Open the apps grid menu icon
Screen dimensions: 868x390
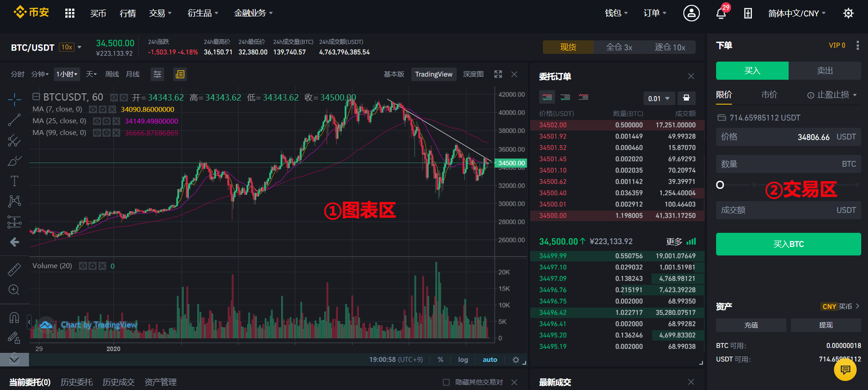69,13
